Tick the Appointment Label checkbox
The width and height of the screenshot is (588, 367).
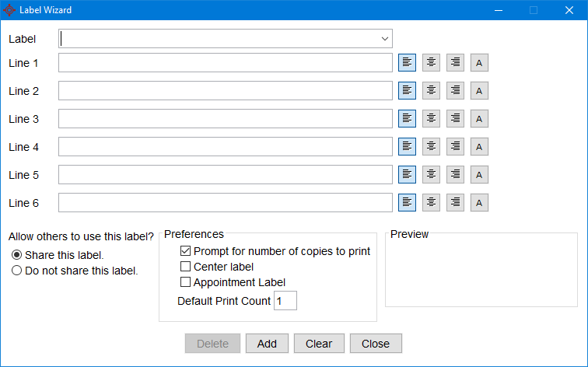point(186,282)
